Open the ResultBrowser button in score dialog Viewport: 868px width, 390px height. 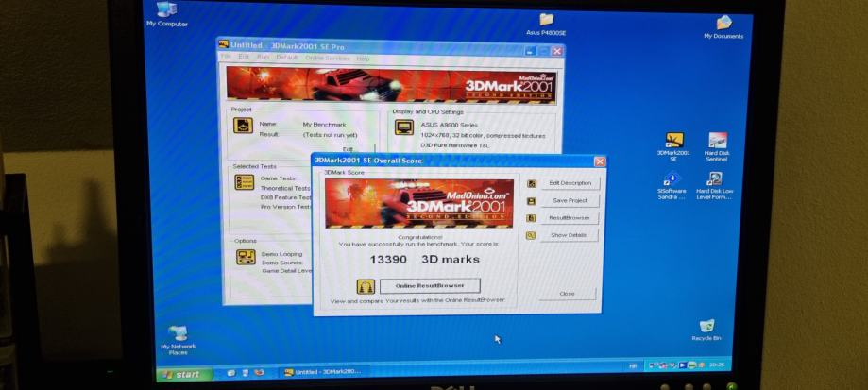(570, 218)
